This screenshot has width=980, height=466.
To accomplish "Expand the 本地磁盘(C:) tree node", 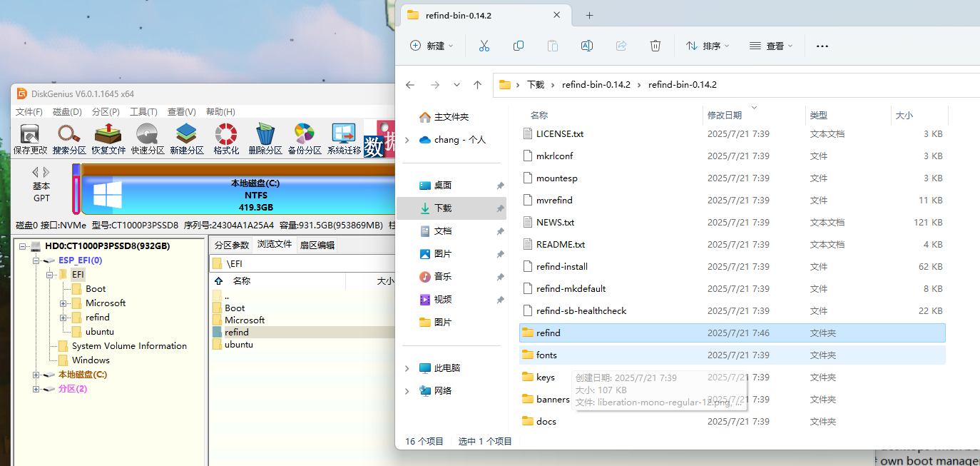I will [36, 375].
